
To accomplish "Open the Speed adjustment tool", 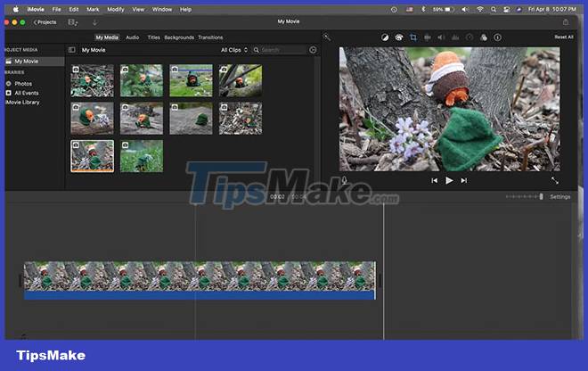I will click(x=470, y=37).
